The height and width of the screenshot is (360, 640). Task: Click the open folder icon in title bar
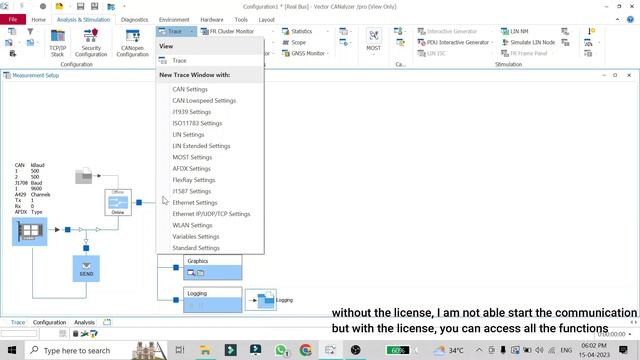click(59, 7)
